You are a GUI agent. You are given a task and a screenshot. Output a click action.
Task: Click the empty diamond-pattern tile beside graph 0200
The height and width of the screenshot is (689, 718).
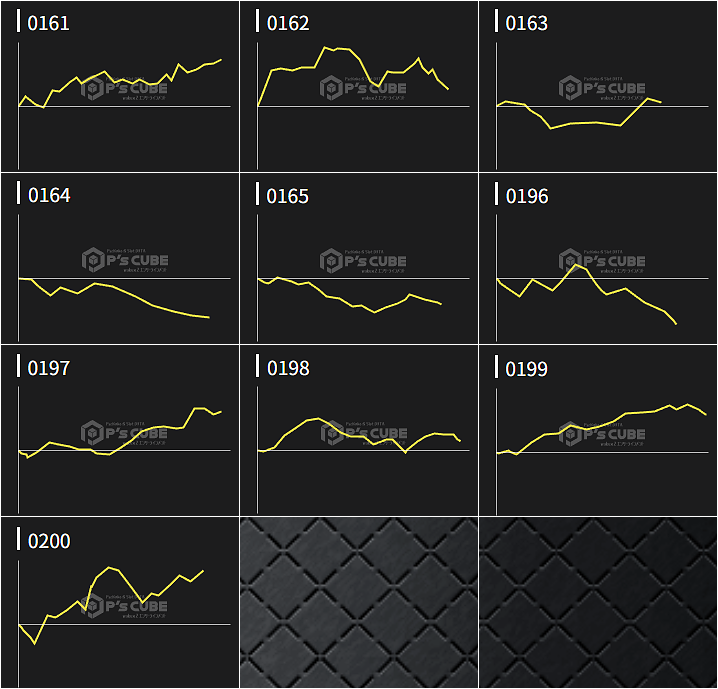(x=358, y=602)
